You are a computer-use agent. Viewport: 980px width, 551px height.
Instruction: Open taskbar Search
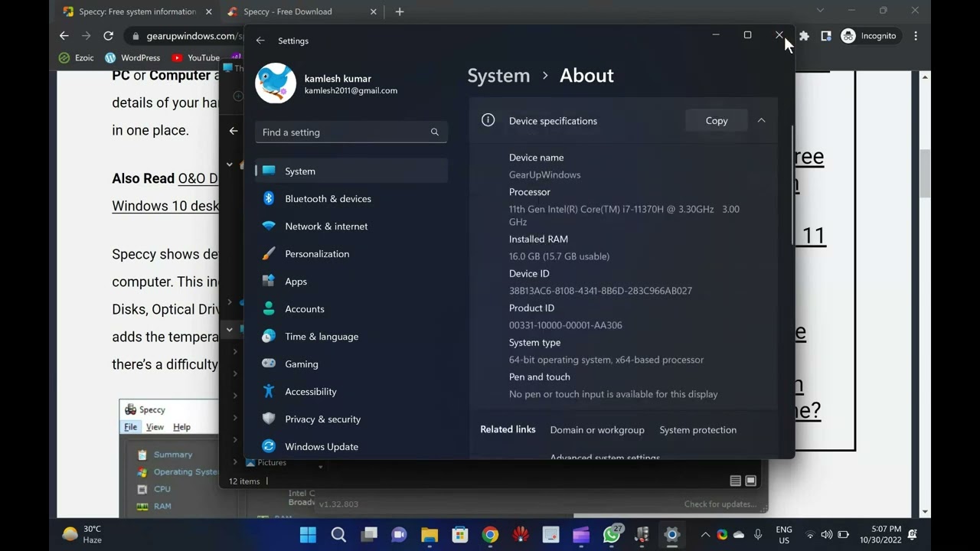click(x=338, y=535)
